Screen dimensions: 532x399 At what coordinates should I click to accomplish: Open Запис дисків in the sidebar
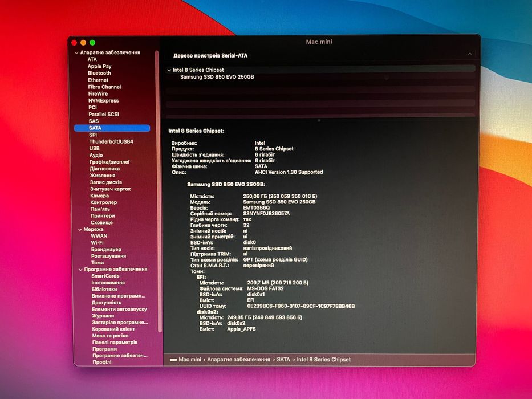[x=106, y=182]
